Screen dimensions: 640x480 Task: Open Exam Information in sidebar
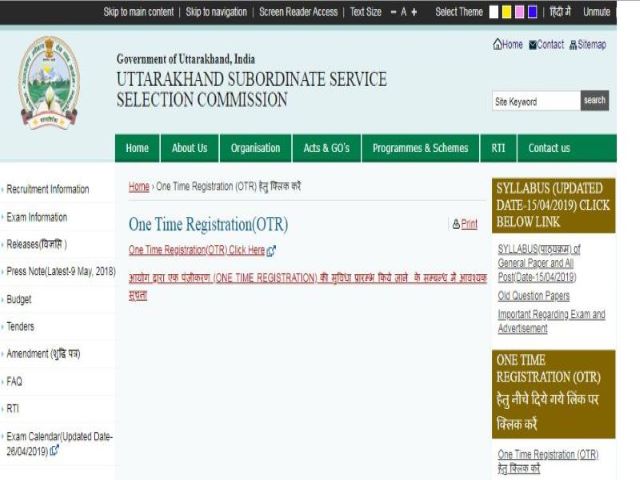click(37, 217)
